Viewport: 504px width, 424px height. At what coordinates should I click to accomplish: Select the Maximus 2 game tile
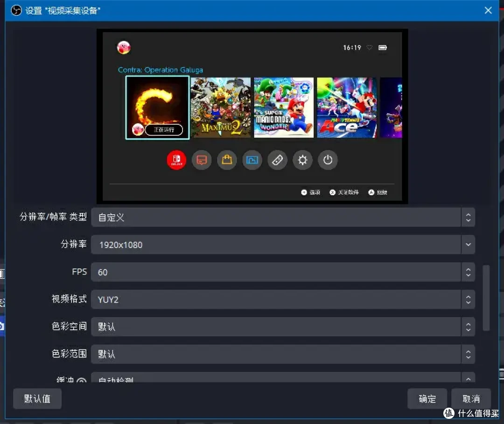click(220, 107)
